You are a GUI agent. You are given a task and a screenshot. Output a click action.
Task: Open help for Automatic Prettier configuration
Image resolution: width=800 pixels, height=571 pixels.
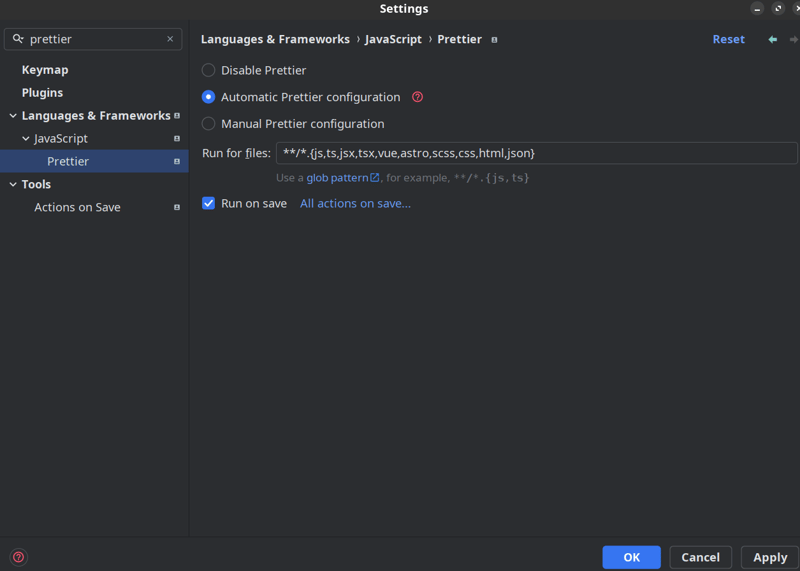tap(417, 97)
